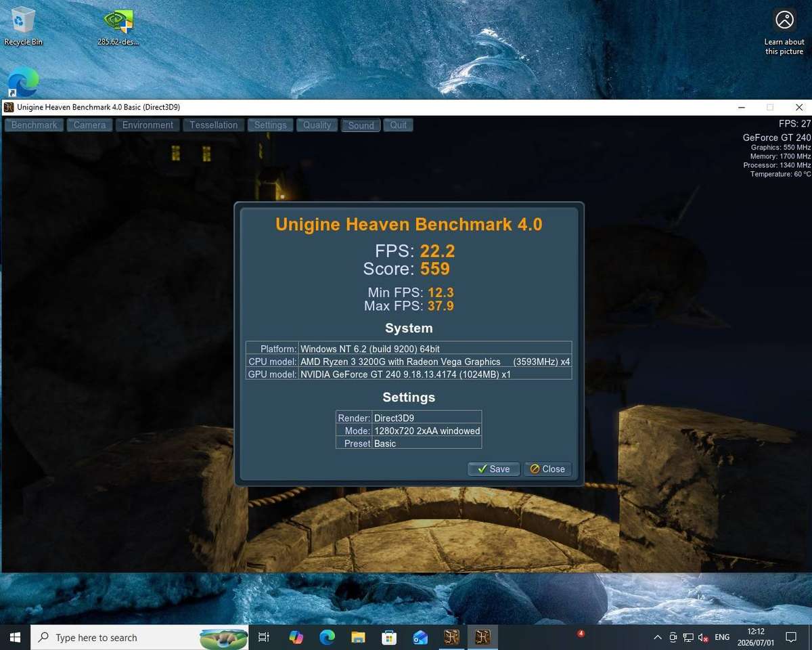Image resolution: width=812 pixels, height=650 pixels.
Task: Open Outlook from the taskbar
Action: point(420,637)
